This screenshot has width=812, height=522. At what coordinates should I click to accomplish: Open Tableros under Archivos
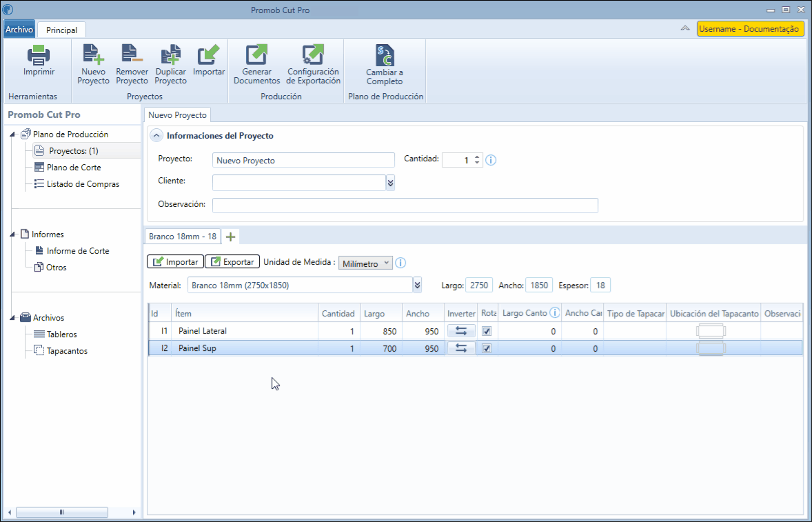coord(61,334)
